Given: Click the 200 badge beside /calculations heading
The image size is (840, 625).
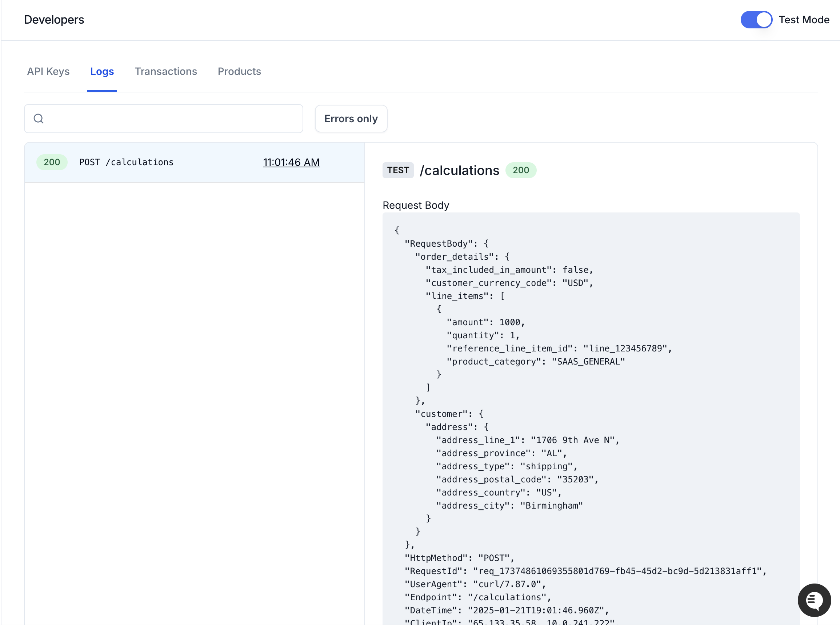Looking at the screenshot, I should 521,170.
